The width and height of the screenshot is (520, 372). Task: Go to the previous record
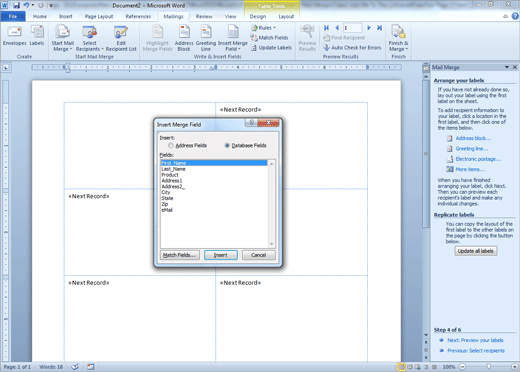click(337, 28)
